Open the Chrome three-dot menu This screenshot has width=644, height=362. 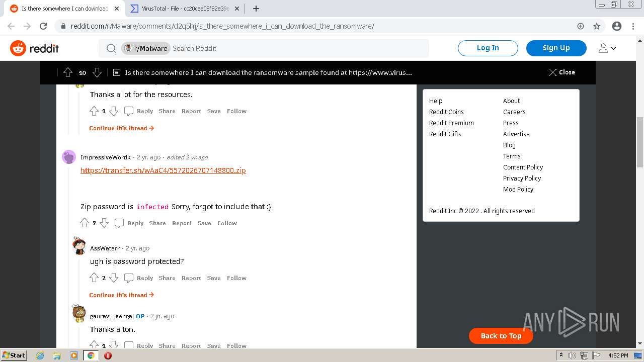point(633,26)
